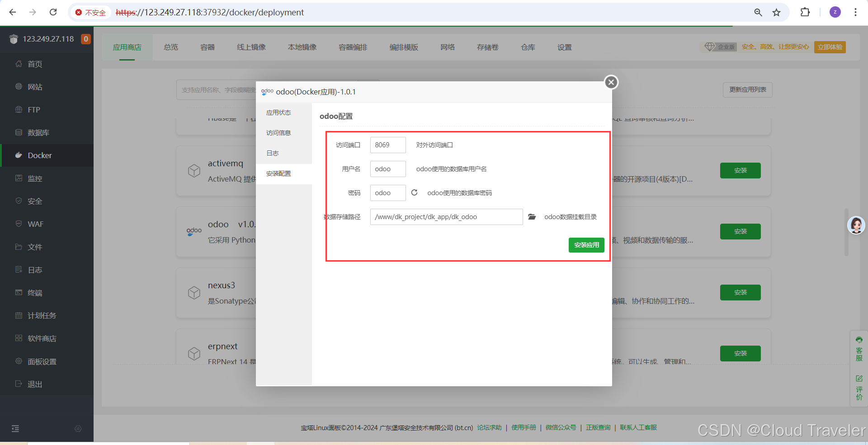Open the 使用手册 footer link
The image size is (868, 445).
pos(524,427)
